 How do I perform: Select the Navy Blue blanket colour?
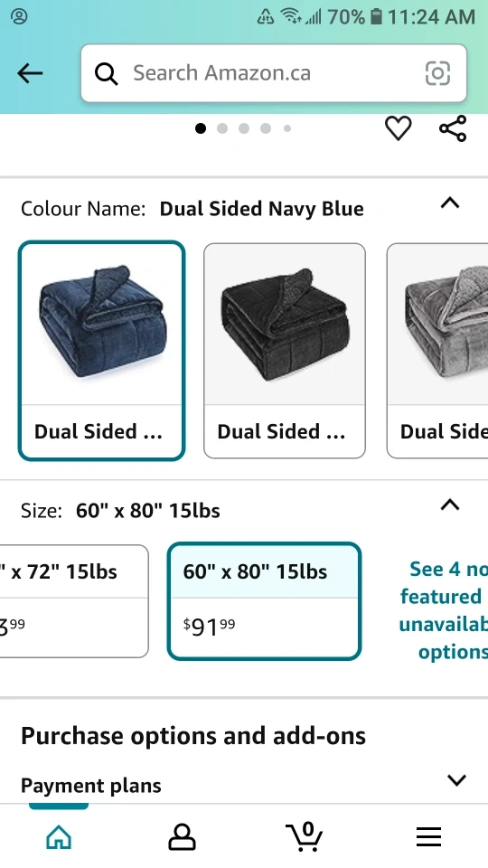[102, 351]
